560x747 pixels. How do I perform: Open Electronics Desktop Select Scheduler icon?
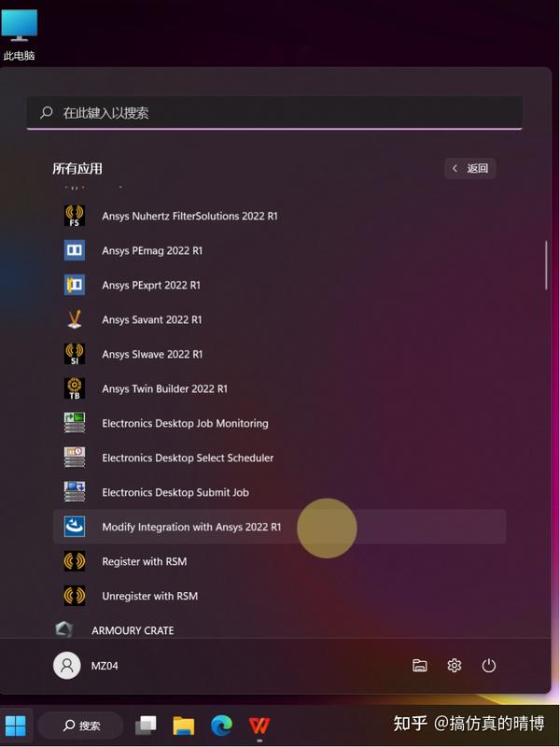(x=75, y=458)
